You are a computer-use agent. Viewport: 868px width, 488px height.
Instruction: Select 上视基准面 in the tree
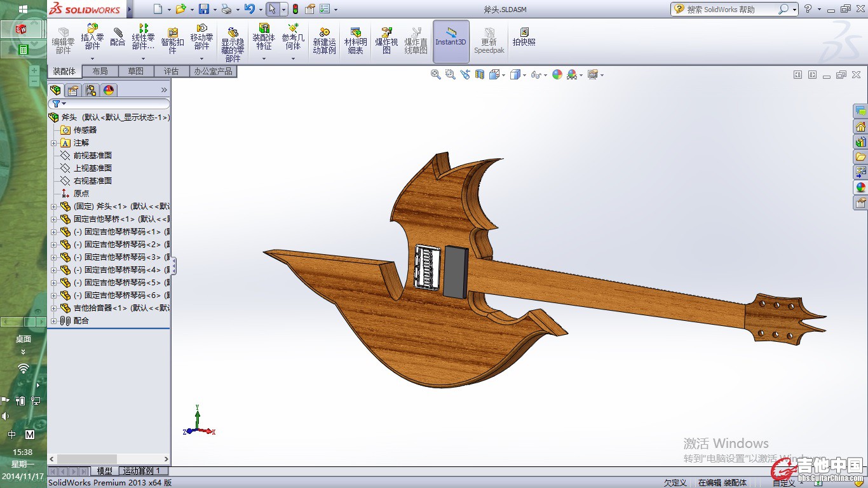[93, 168]
